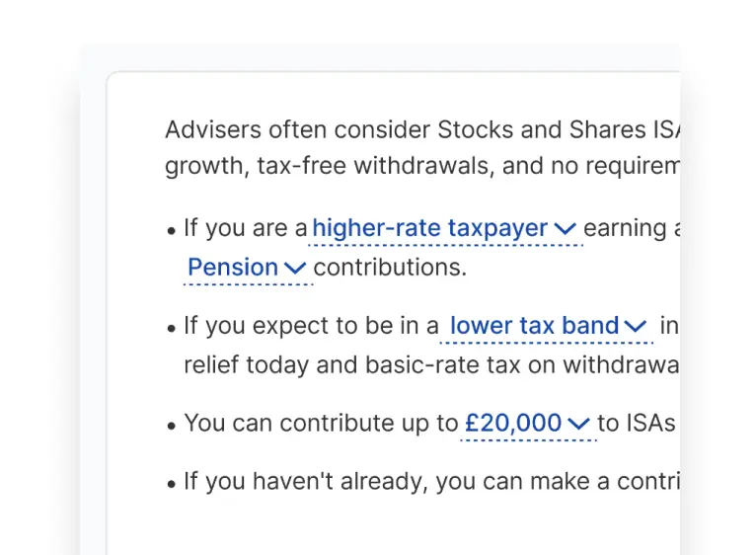This screenshot has height=555, width=756.
Task: Click the word 'earning' after higher-rate taxpayer
Action: tap(626, 229)
